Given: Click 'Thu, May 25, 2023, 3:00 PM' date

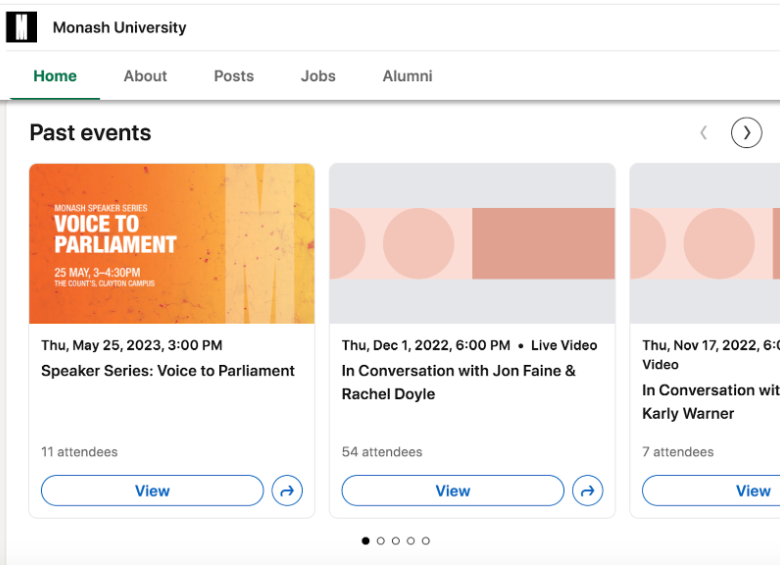Looking at the screenshot, I should coord(132,345).
